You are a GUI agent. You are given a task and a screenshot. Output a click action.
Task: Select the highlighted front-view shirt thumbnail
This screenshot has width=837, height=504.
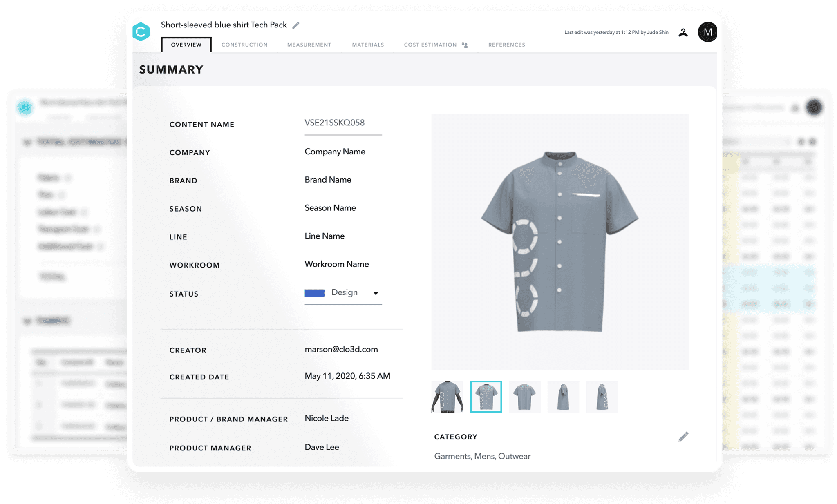[486, 397]
